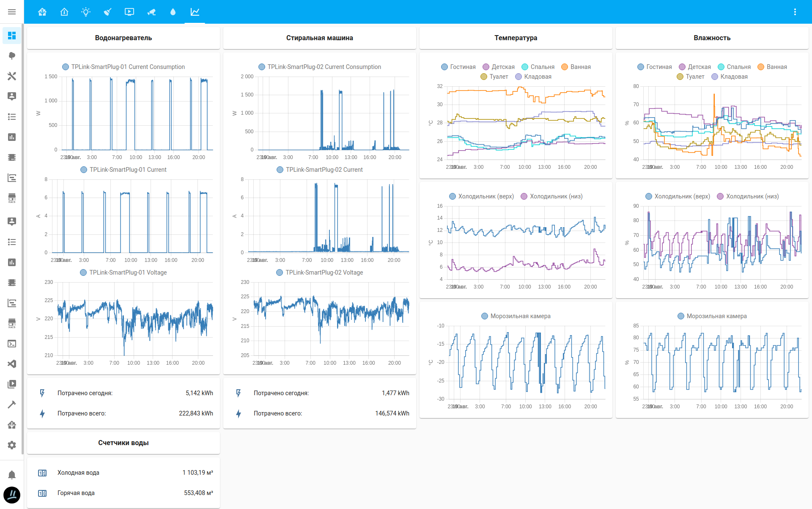The image size is (812, 509).
Task: Hide Детская series in Влажность chart
Action: tap(695, 67)
